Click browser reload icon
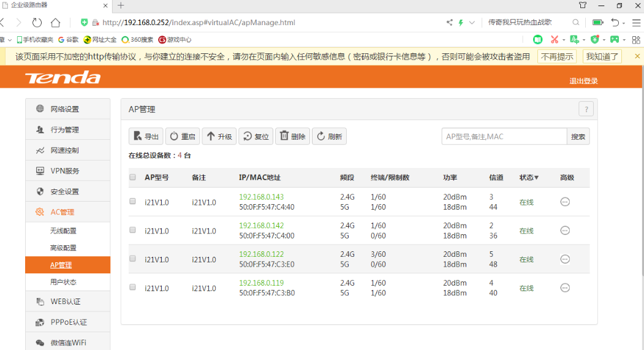Image resolution: width=644 pixels, height=350 pixels. [37, 23]
